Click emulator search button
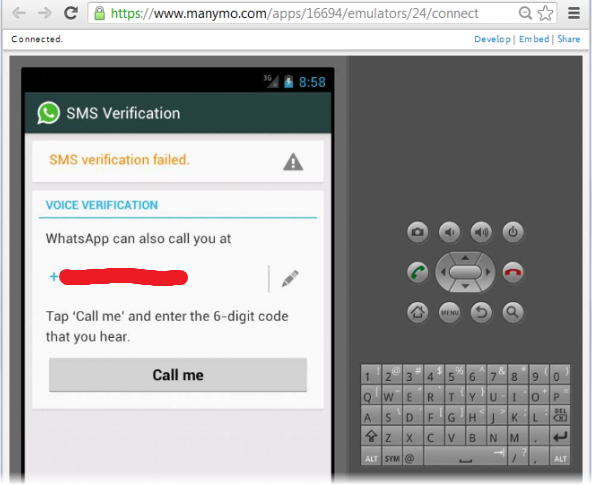 pyautogui.click(x=513, y=312)
